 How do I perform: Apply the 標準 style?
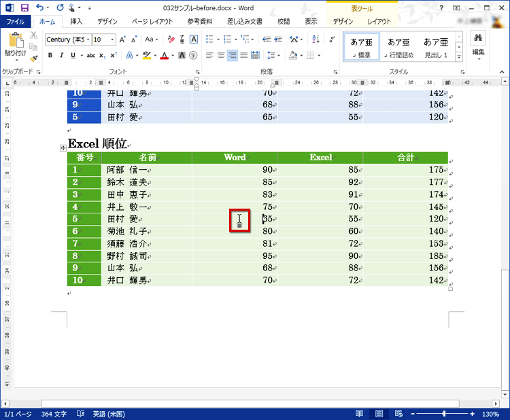coord(361,47)
